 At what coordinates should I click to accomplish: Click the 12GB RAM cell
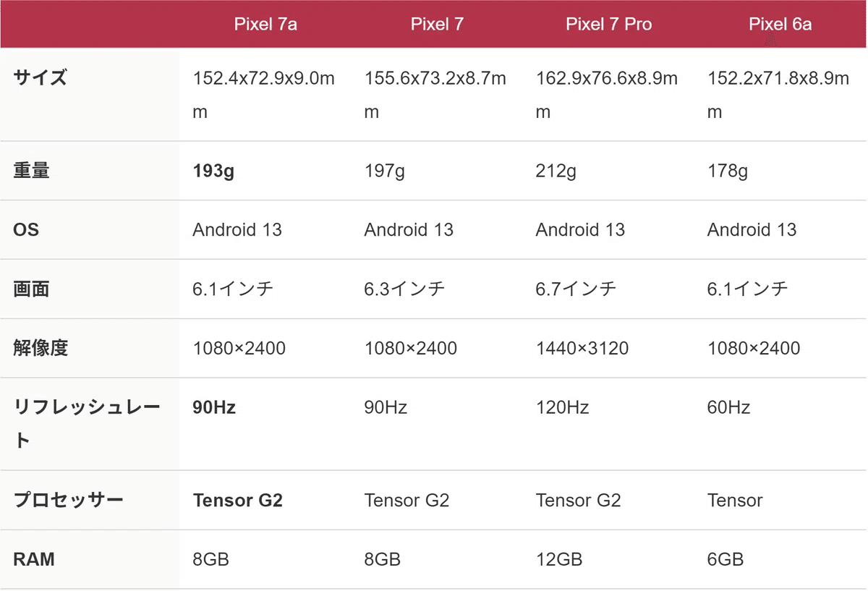tap(559, 559)
